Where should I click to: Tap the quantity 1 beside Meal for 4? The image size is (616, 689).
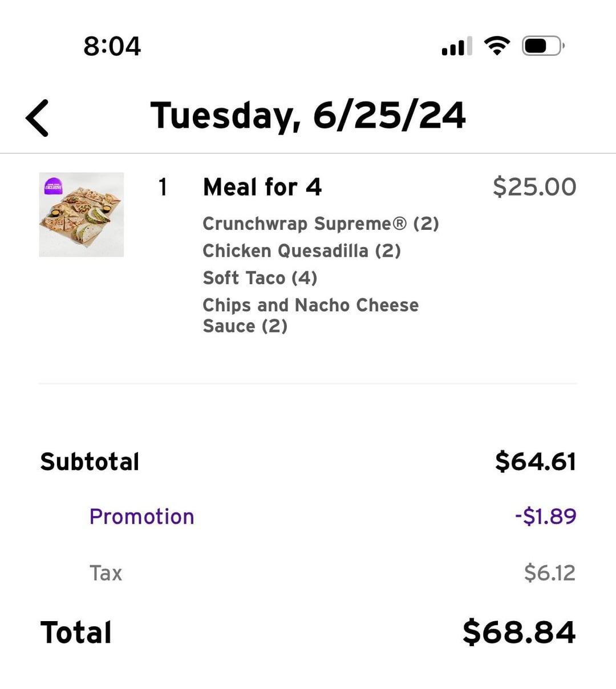coord(163,187)
